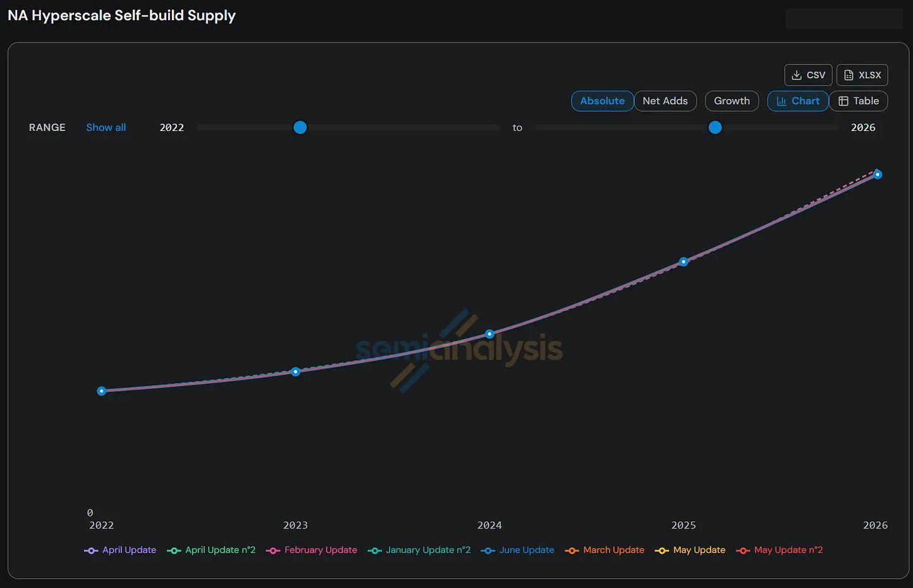This screenshot has width=913, height=588.
Task: Download the chart data as CSV
Action: [x=808, y=75]
